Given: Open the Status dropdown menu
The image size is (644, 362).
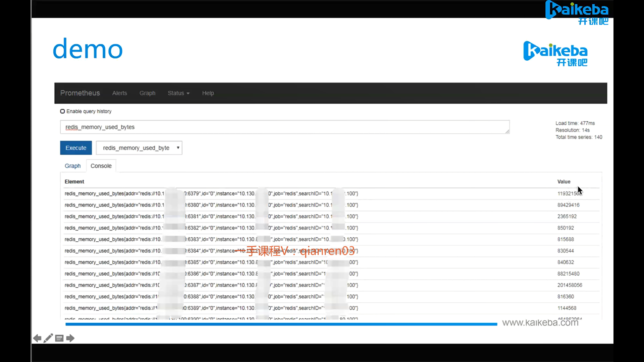Looking at the screenshot, I should coord(178,93).
